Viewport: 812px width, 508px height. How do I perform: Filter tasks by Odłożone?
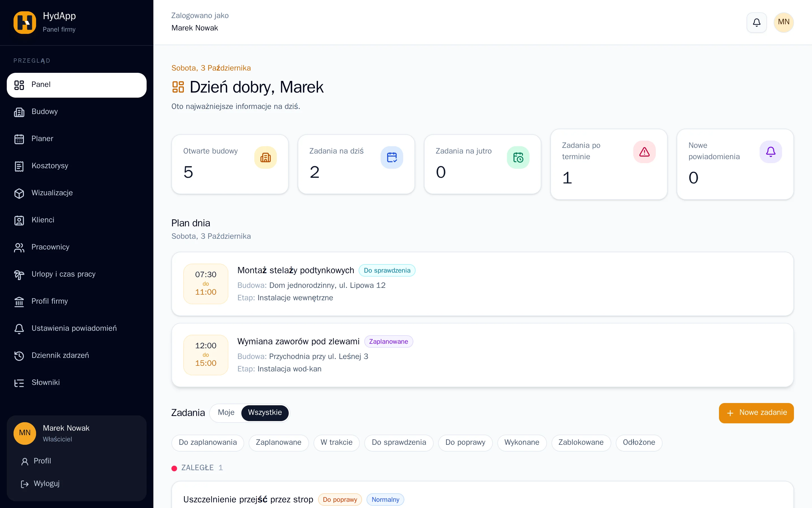point(639,443)
